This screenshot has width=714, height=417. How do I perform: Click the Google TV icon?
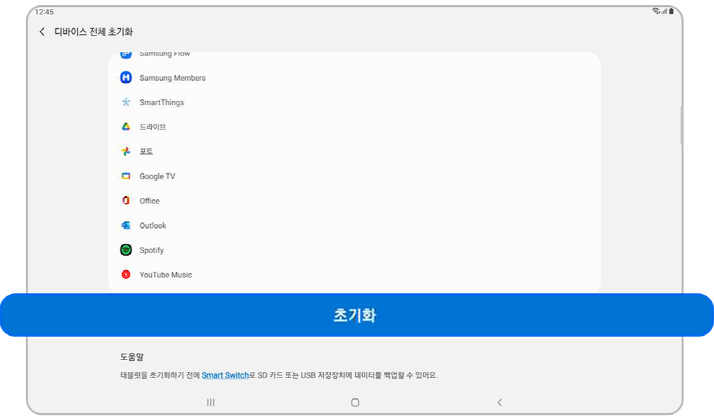tap(126, 176)
